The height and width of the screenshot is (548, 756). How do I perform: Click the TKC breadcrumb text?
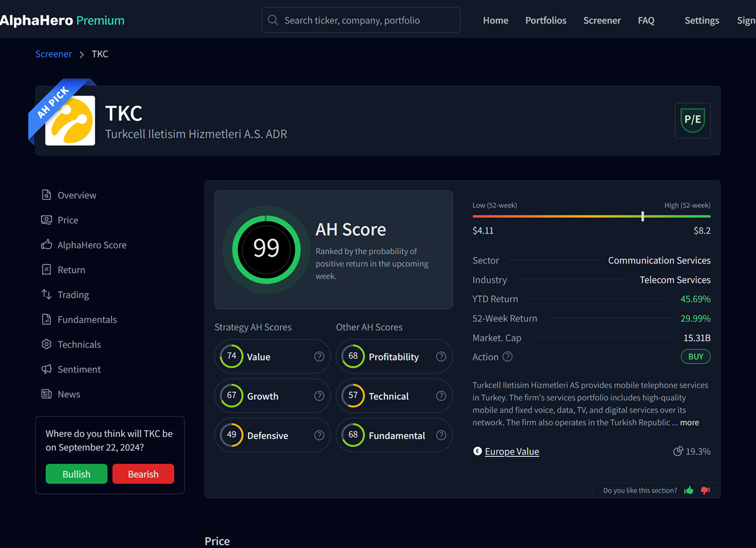(100, 54)
